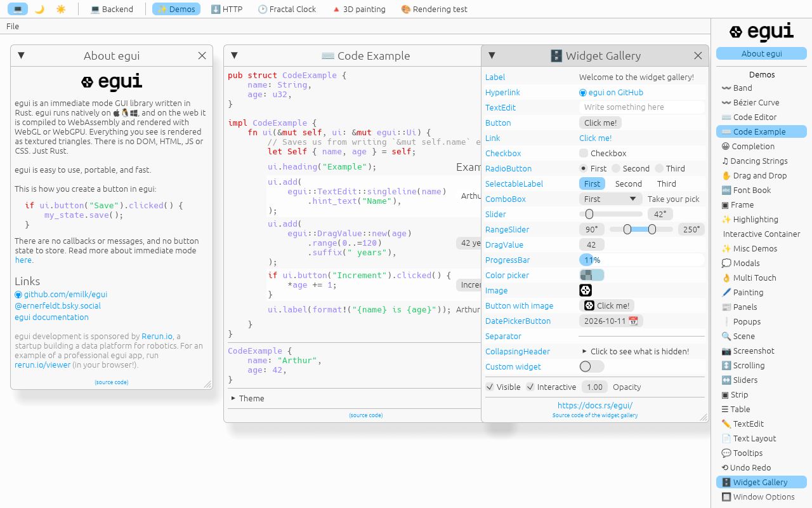Image resolution: width=812 pixels, height=508 pixels.
Task: Focus the 'Write something here' TextEdit field
Action: tap(642, 107)
